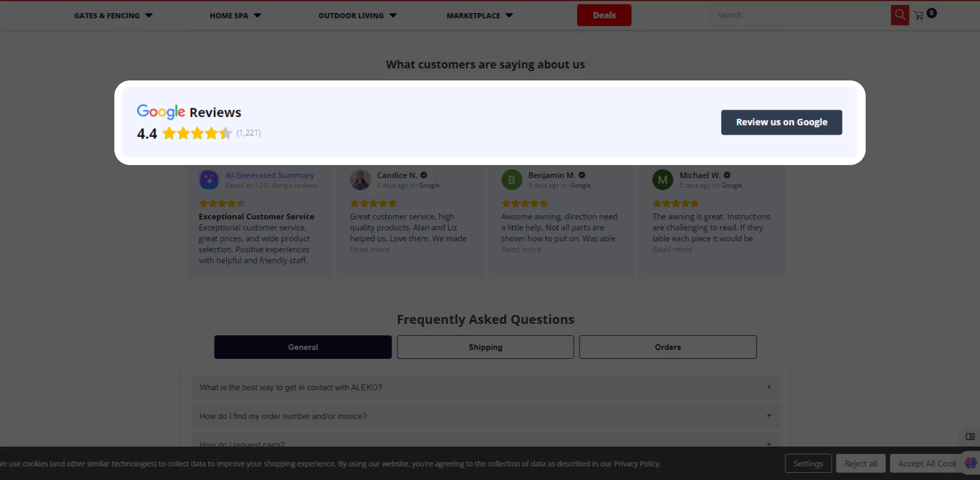Click the stars under Michael W.'s name
This screenshot has width=980, height=480.
676,203
